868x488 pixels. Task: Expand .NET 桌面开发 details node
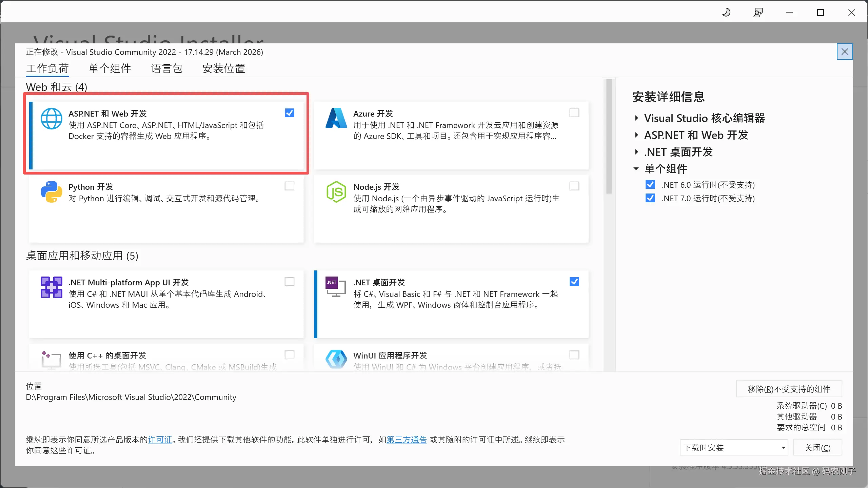[x=636, y=152]
